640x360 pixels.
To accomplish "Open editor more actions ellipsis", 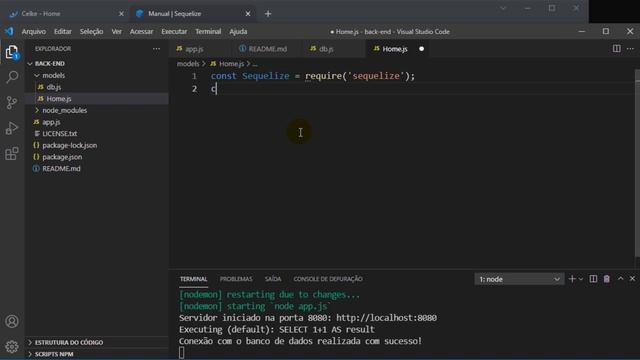I will click(x=630, y=49).
